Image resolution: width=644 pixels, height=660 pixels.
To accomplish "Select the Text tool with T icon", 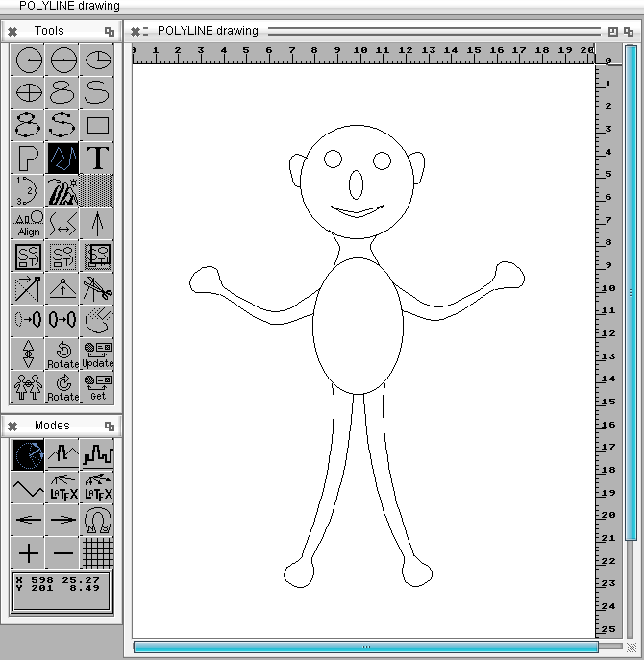I will click(97, 159).
